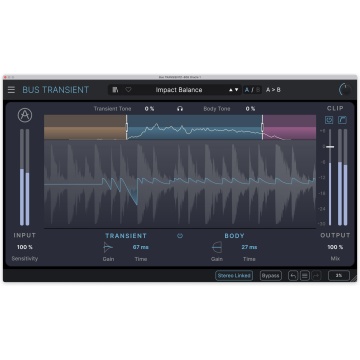Screen dimensions: 360x360
Task: Select the next preset with down arrow
Action: point(237,90)
